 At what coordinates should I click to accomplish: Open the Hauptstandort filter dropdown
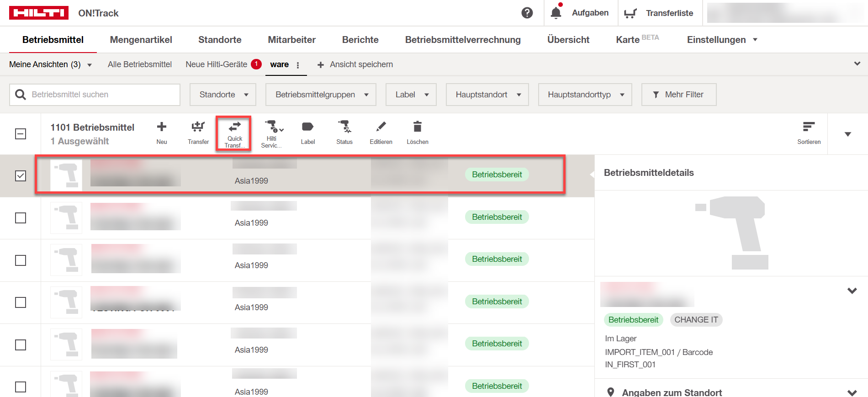click(487, 95)
